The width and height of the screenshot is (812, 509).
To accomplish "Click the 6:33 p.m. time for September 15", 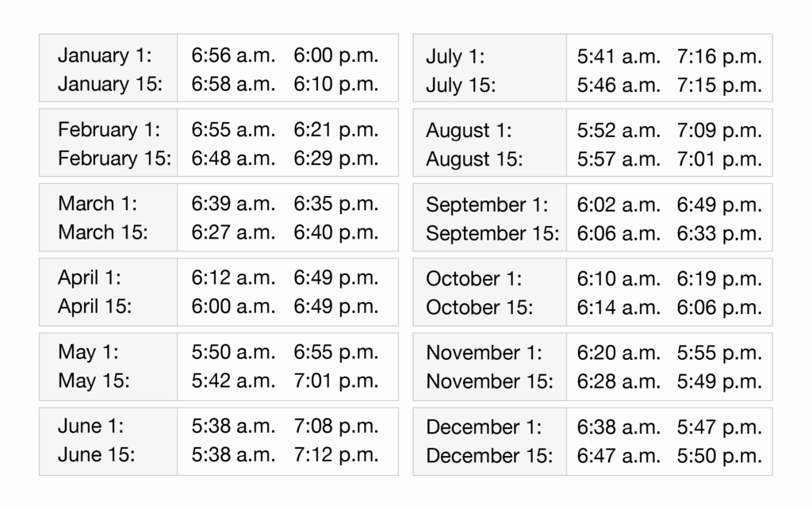I will click(x=719, y=234).
